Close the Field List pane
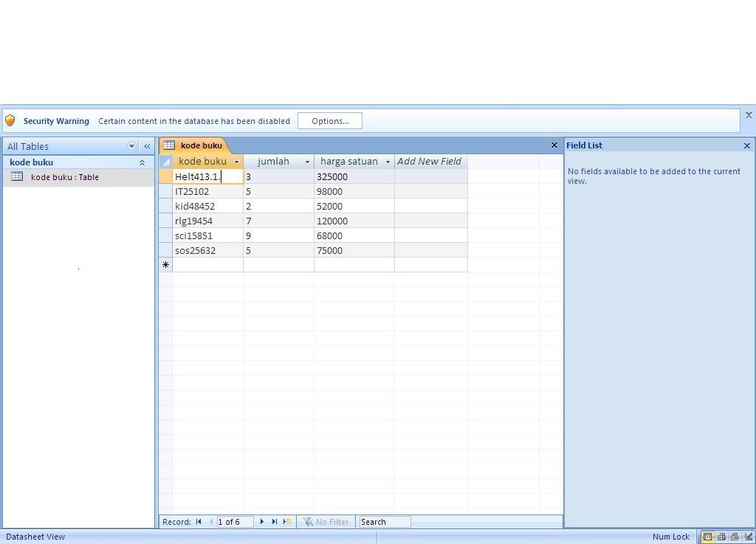Viewport: 756px width, 544px height. click(747, 145)
